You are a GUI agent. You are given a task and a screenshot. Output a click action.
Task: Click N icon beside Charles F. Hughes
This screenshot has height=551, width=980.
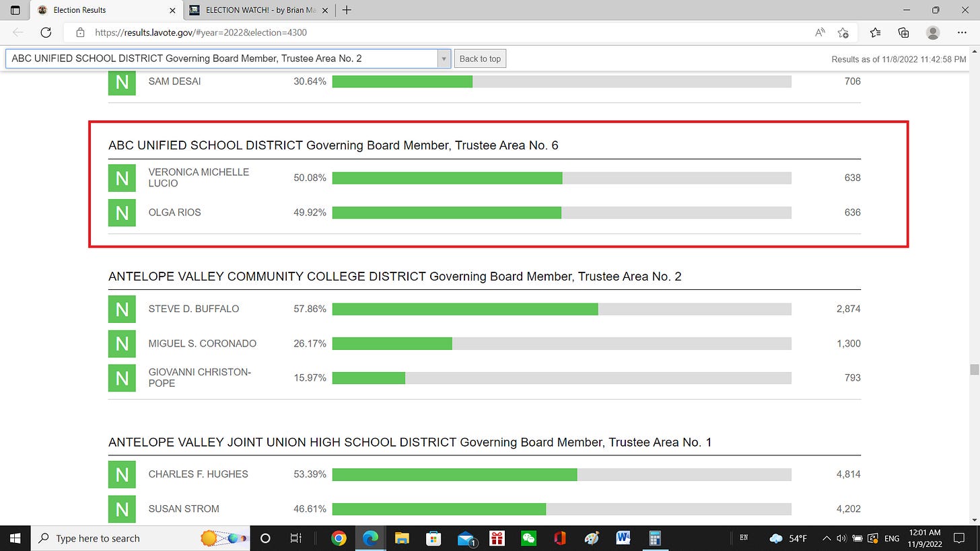coord(122,474)
